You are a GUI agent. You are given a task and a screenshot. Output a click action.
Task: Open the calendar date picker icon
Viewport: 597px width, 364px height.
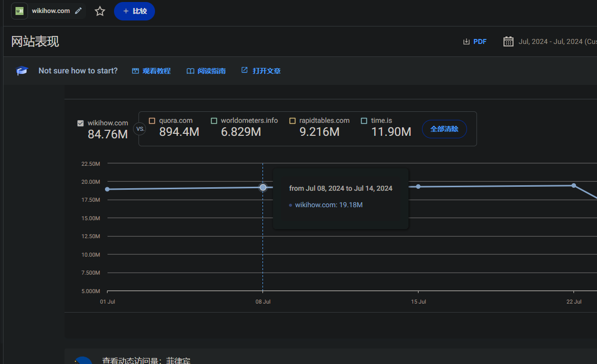point(508,41)
